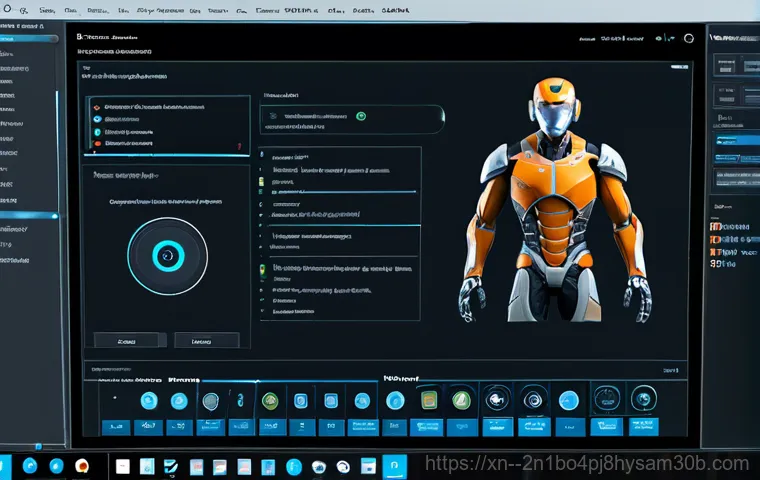This screenshot has width=760, height=480.
Task: Click the blue eye-shaped icon in the upper list panel
Action: click(x=97, y=119)
